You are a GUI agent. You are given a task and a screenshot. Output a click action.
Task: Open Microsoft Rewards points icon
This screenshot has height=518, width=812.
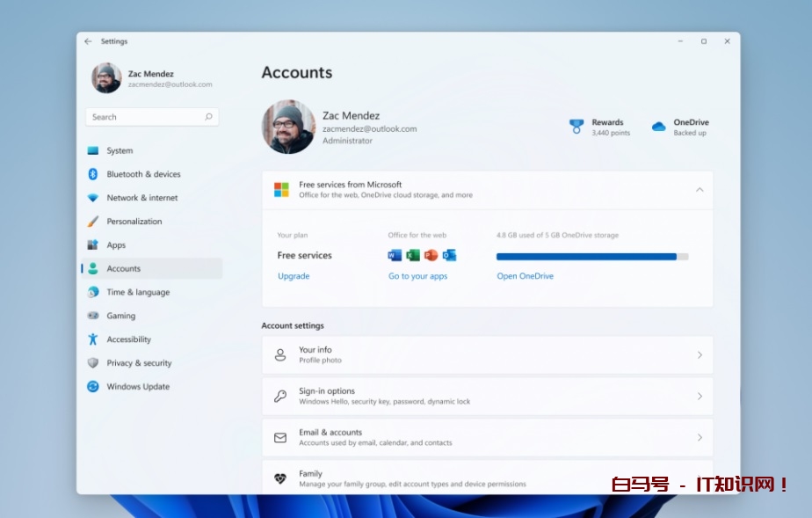[576, 127]
